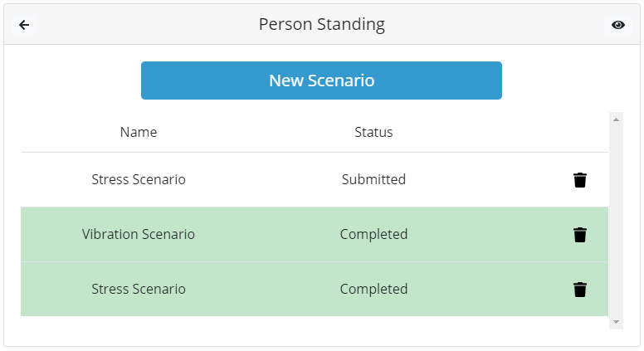The width and height of the screenshot is (644, 351).
Task: Select the Completed Stress Scenario name
Action: tap(139, 289)
